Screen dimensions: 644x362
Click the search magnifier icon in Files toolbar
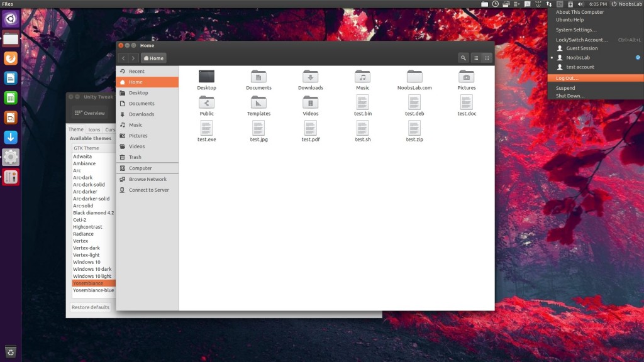464,58
